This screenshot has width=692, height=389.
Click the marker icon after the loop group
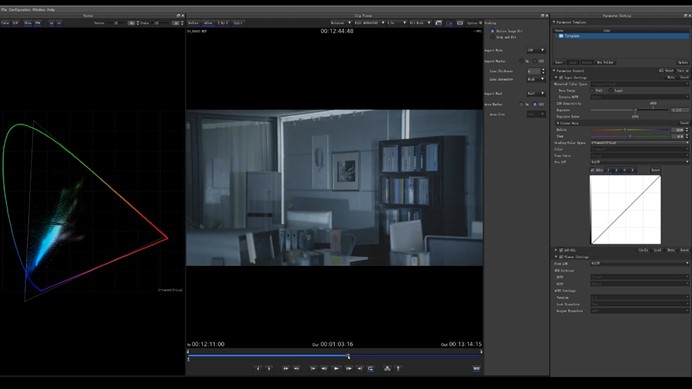point(398,368)
